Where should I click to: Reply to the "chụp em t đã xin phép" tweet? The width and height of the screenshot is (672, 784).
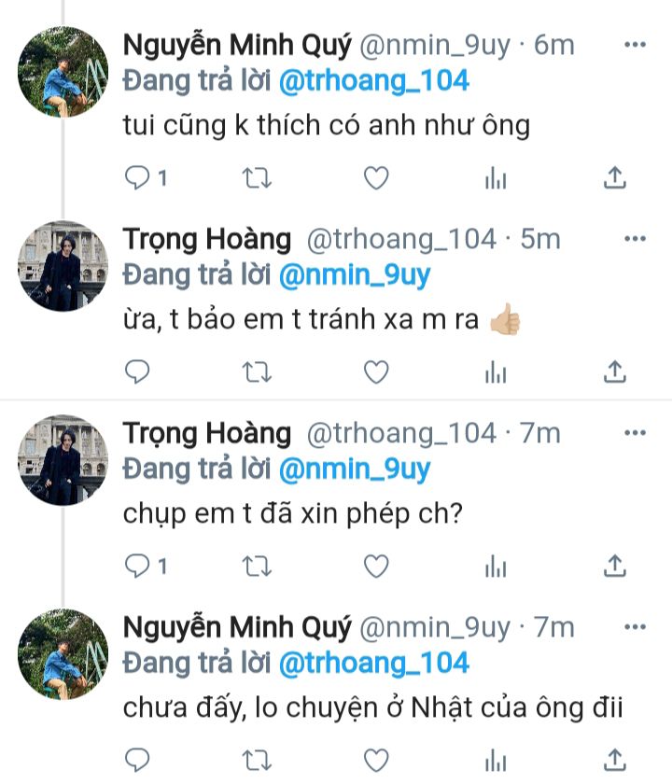coord(137,566)
